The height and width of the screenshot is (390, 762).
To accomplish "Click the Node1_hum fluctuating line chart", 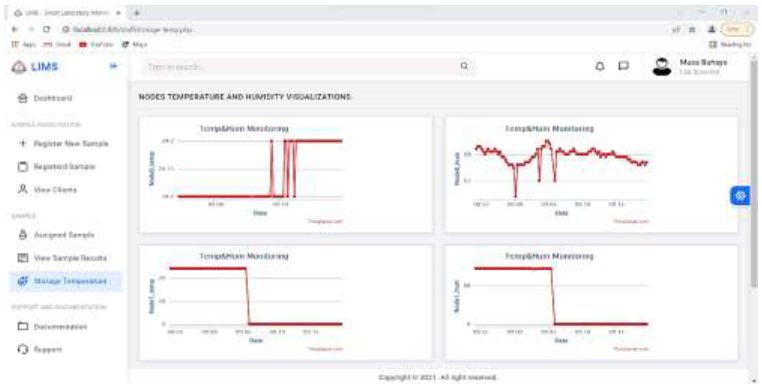I will point(560,170).
